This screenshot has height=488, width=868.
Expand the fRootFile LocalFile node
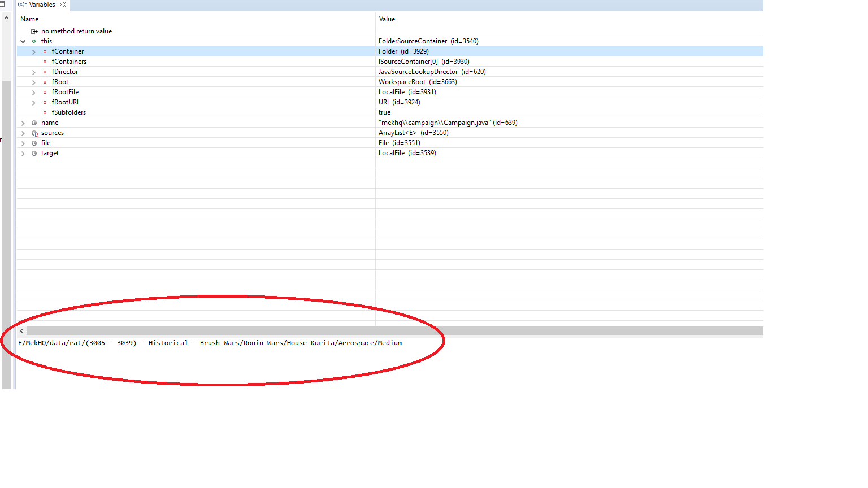point(33,92)
